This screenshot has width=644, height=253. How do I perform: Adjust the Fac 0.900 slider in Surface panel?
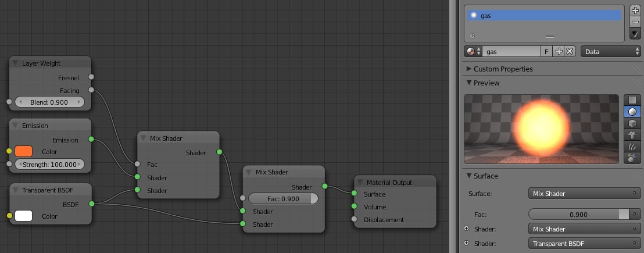(x=579, y=214)
